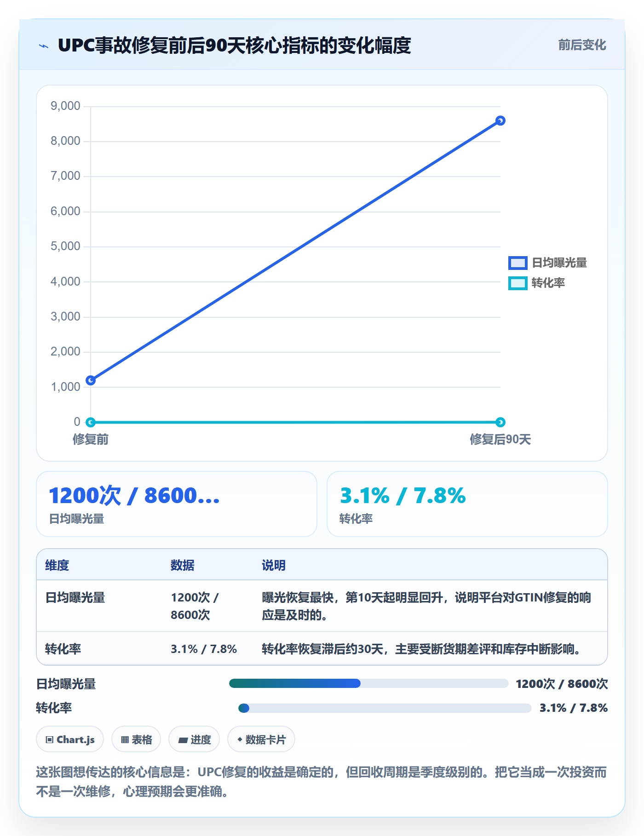Click the 维度 table column header
Viewport: 644px width, 836px height.
click(57, 565)
